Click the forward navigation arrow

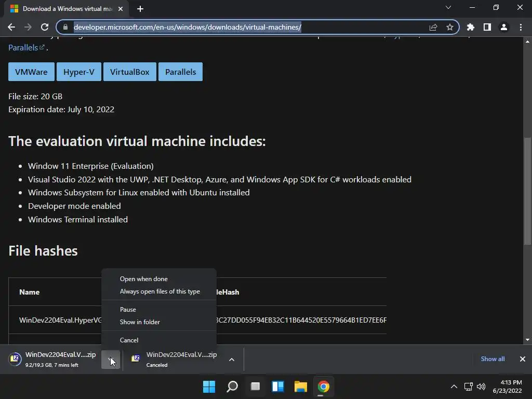(28, 27)
